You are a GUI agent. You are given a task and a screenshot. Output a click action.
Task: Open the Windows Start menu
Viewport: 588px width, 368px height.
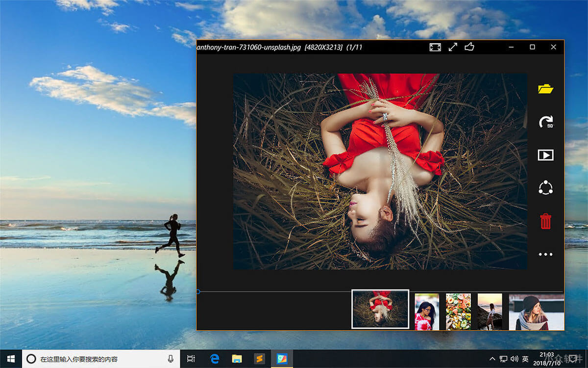[x=11, y=359]
